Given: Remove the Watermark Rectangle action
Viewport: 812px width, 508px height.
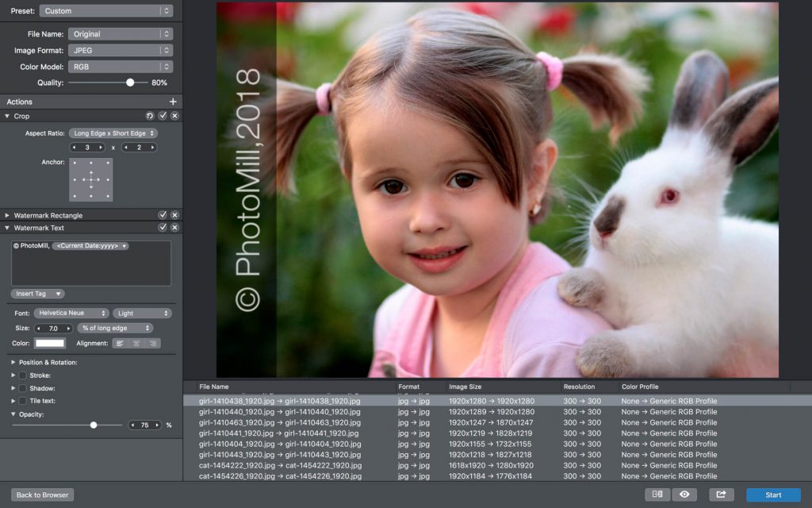Looking at the screenshot, I should (x=174, y=214).
